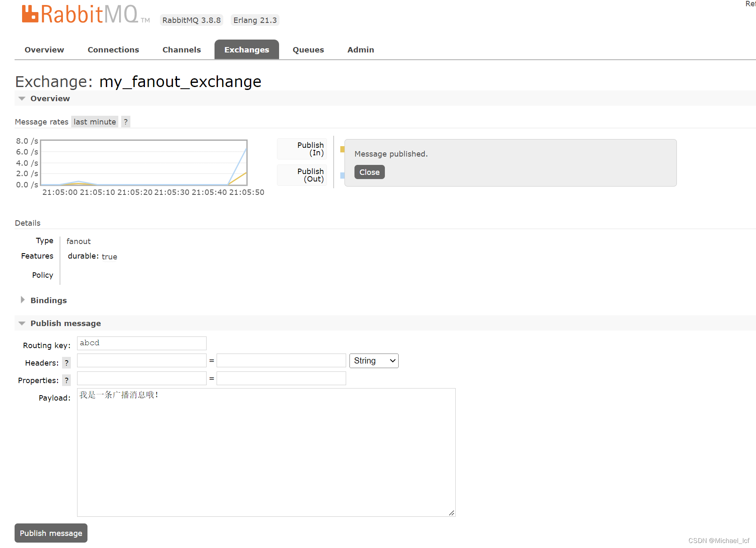Click the Publish message button
Screen dimensions: 756x548
tap(51, 533)
